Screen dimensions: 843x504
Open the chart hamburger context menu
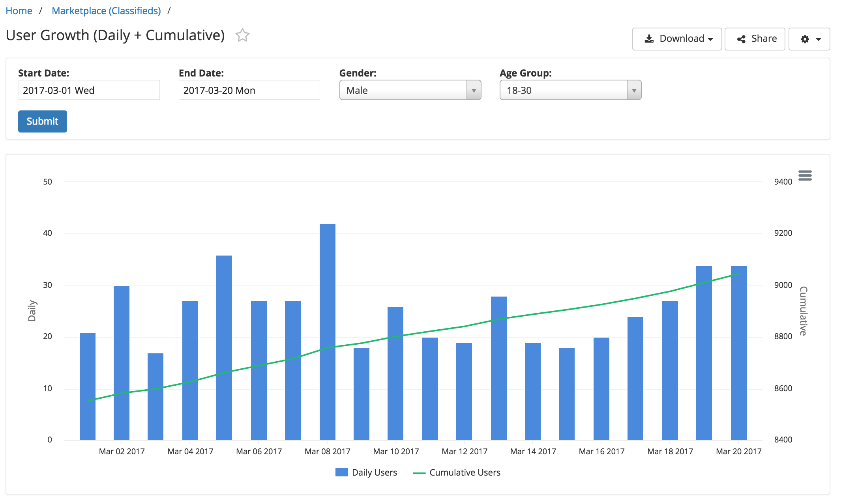[805, 175]
